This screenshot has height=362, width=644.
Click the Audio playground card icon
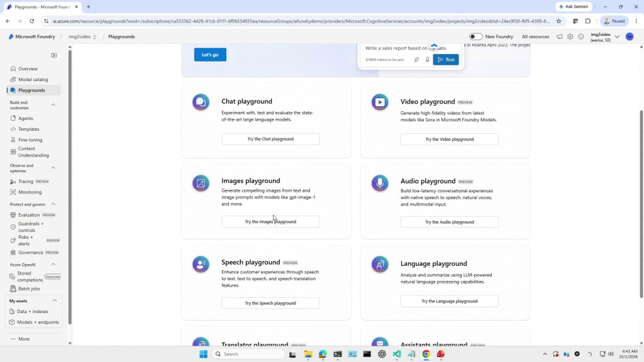click(380, 183)
